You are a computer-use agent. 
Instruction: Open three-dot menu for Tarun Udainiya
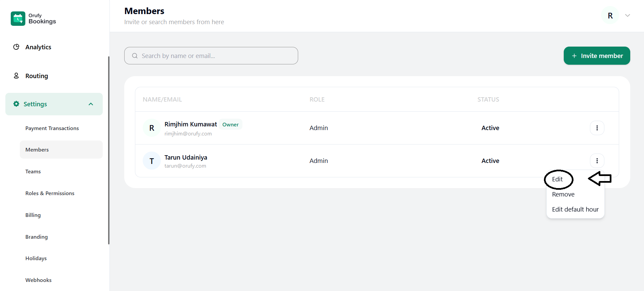[597, 161]
